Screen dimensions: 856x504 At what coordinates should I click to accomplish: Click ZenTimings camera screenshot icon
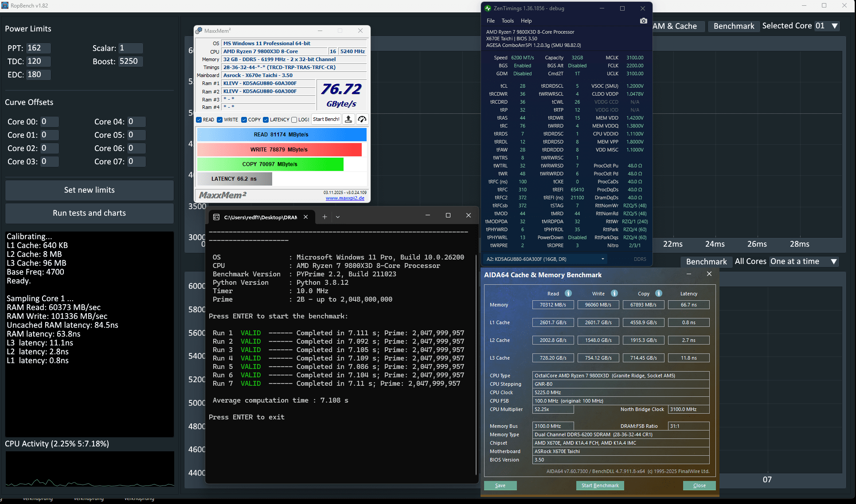click(x=643, y=21)
